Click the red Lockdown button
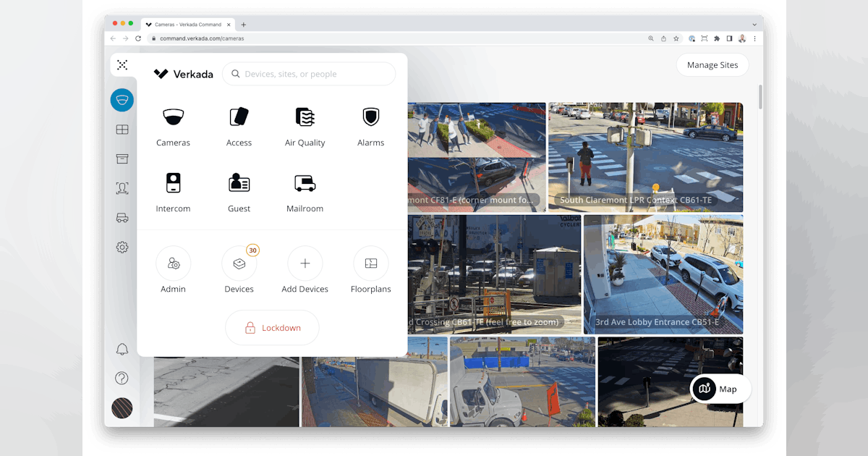Image resolution: width=868 pixels, height=456 pixels. (x=272, y=327)
